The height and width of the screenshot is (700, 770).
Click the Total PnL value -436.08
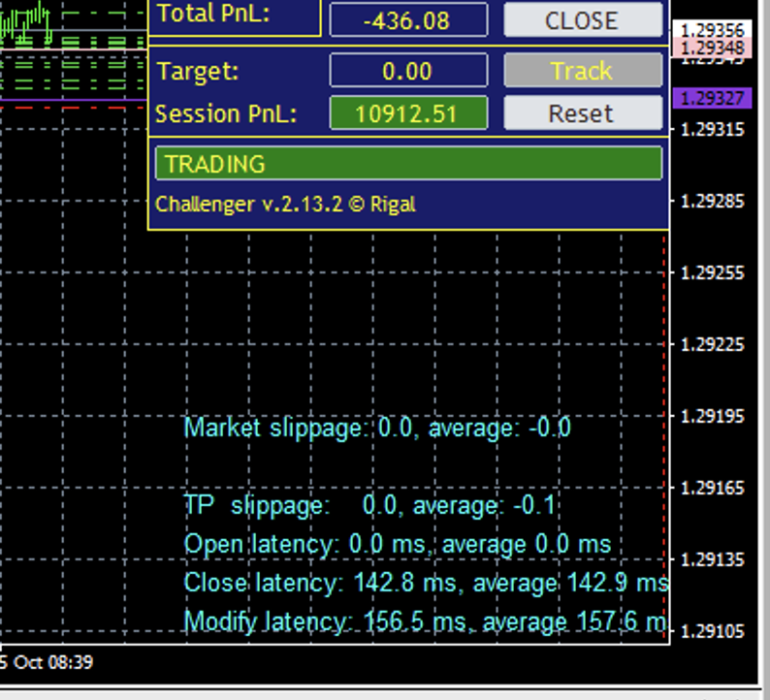pyautogui.click(x=408, y=19)
